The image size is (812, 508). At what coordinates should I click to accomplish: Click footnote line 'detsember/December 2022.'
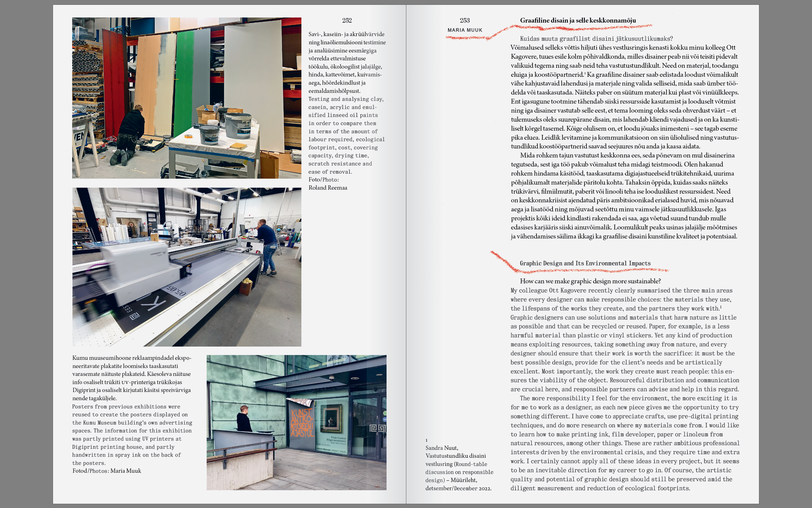[x=458, y=489]
